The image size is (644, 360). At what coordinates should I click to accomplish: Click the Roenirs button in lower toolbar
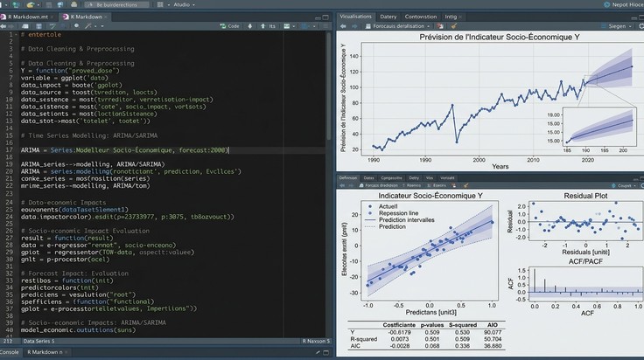coord(411,186)
